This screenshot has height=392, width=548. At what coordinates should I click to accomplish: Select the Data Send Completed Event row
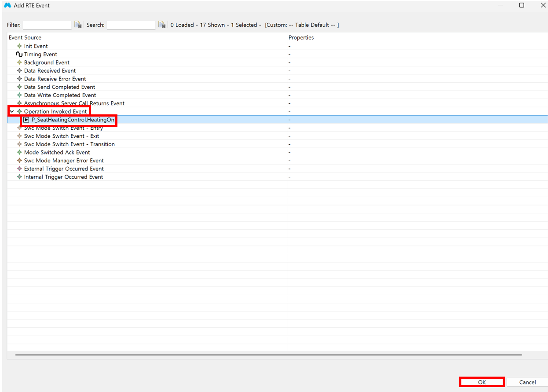point(278,87)
